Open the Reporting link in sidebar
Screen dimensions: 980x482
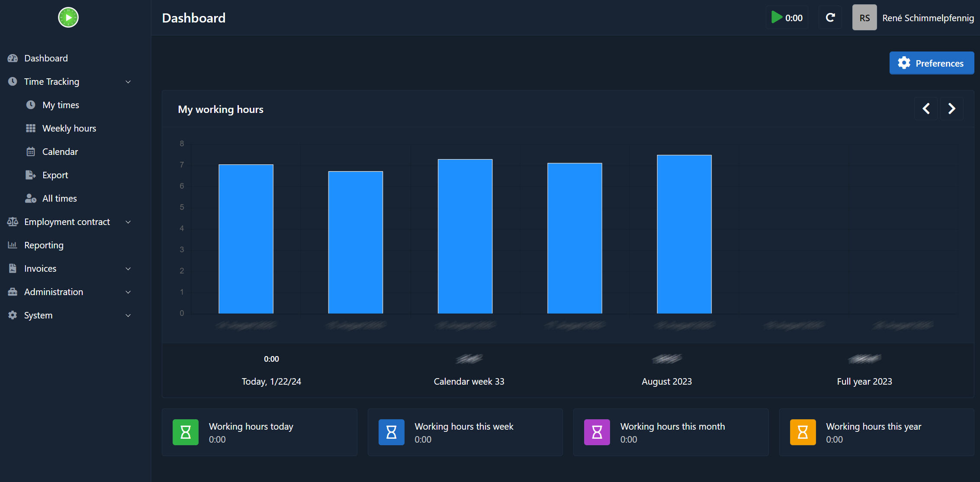[x=44, y=245]
